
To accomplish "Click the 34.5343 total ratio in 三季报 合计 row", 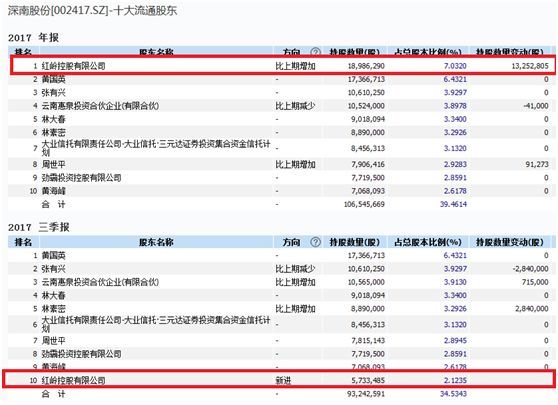I will click(453, 394).
